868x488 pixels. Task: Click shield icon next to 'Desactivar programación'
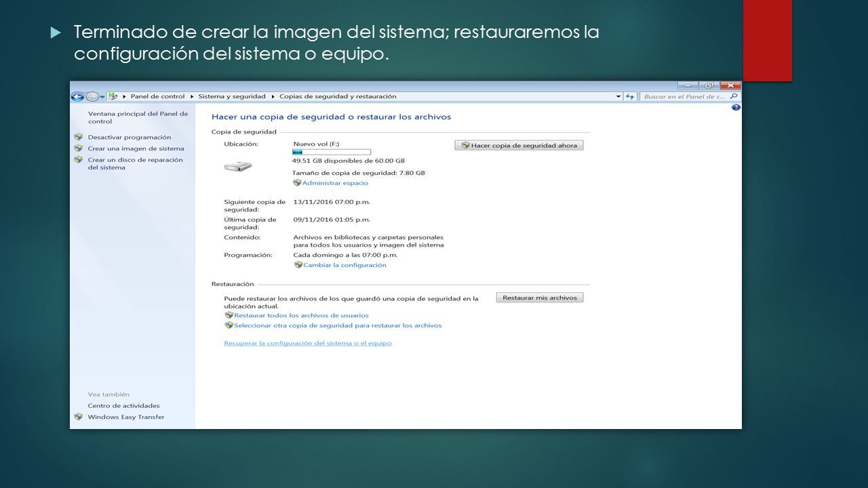coord(79,137)
